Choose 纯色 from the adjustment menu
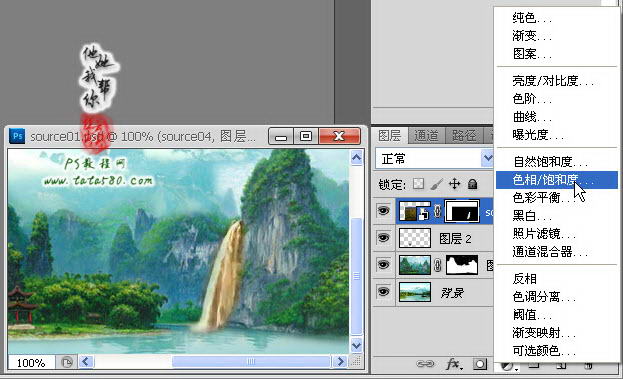Viewport: 623px width, 379px height. [x=556, y=18]
